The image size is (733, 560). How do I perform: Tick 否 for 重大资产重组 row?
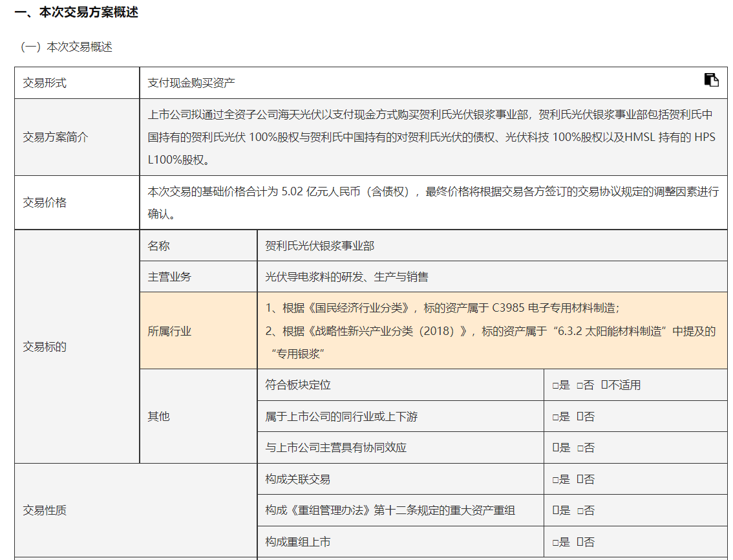(580, 512)
